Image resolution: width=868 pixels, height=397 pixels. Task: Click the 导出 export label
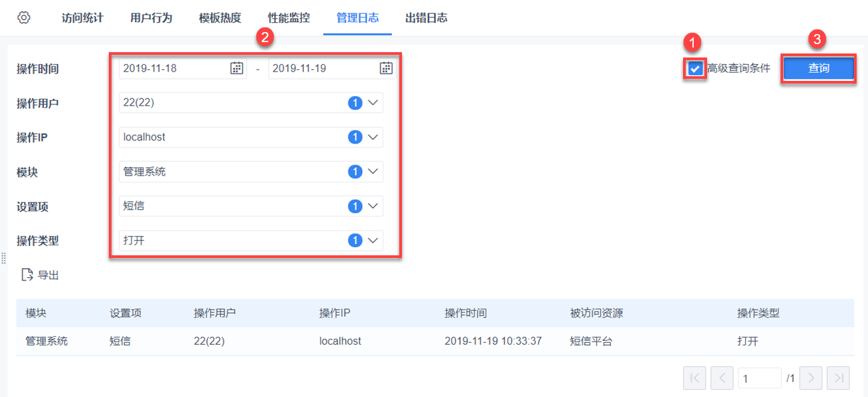tap(49, 275)
